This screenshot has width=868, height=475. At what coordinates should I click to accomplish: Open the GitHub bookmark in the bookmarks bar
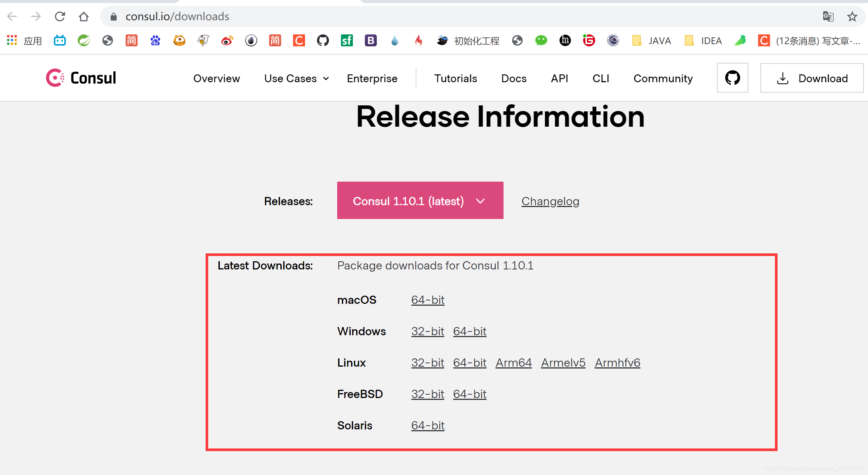point(323,40)
